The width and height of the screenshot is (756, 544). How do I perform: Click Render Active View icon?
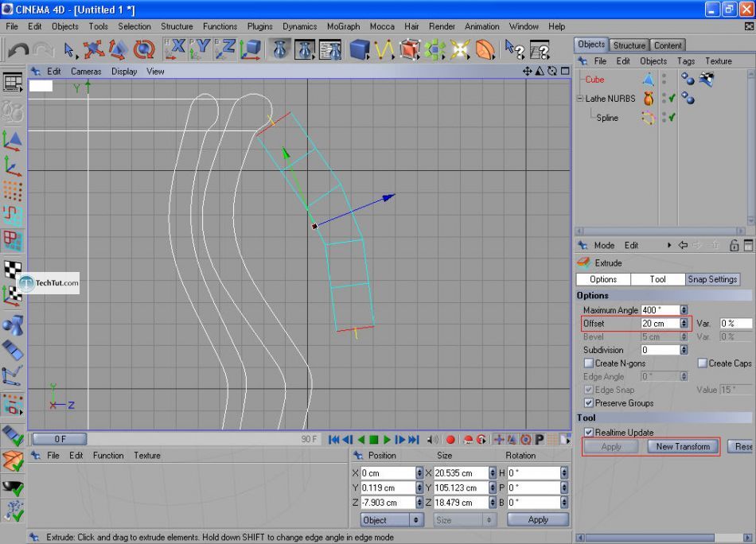(280, 49)
